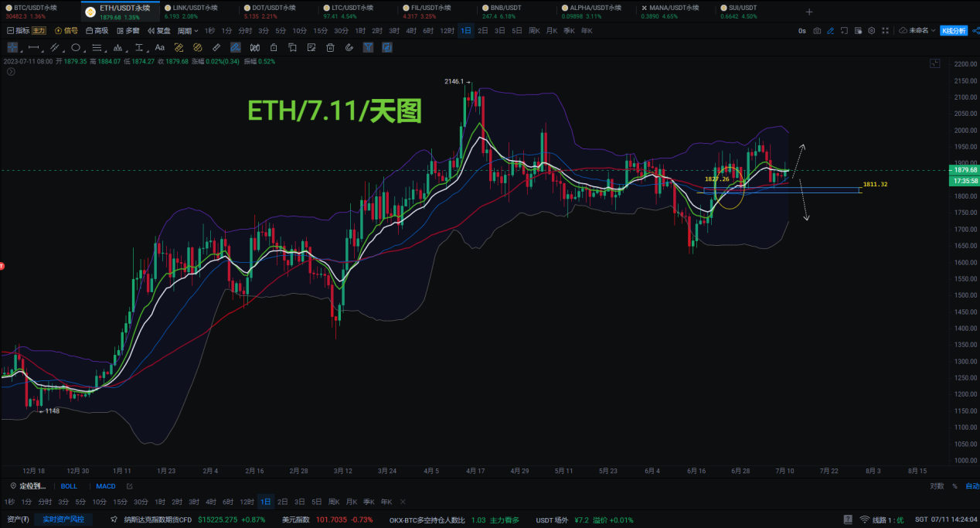Click the fullscreen expand icon
The image size is (980, 528).
(886, 31)
